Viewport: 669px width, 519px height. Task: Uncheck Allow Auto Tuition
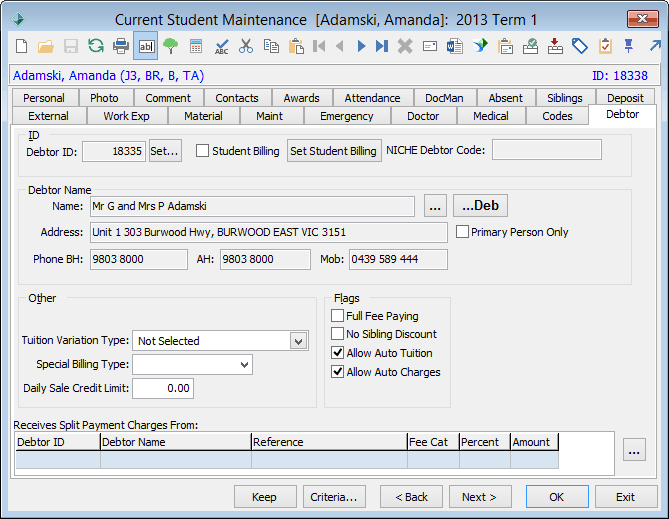(337, 353)
